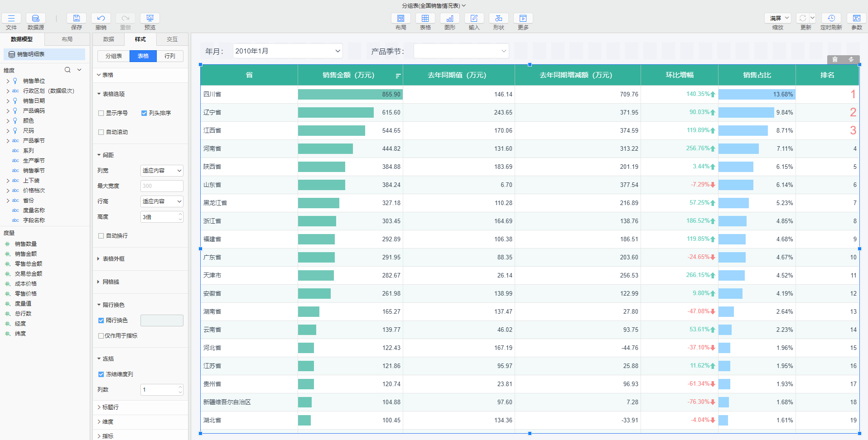
Task: Search dimensions with the magnifier icon
Action: pos(68,70)
